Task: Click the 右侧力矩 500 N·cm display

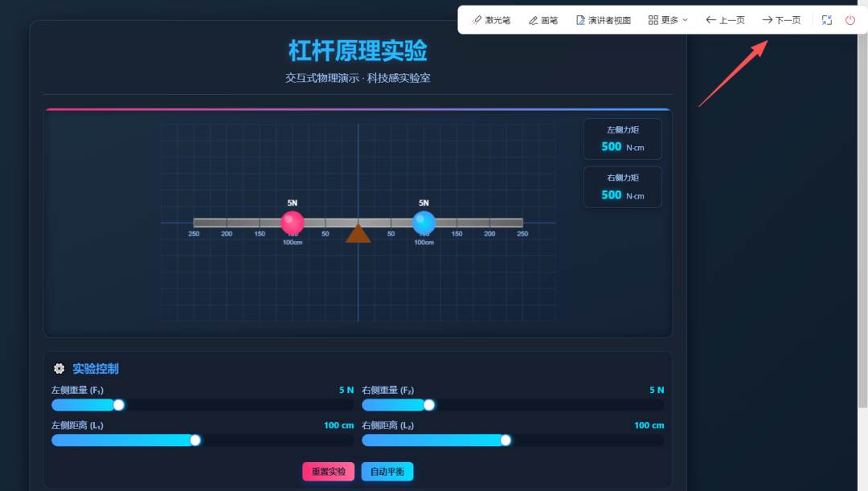Action: 622,186
